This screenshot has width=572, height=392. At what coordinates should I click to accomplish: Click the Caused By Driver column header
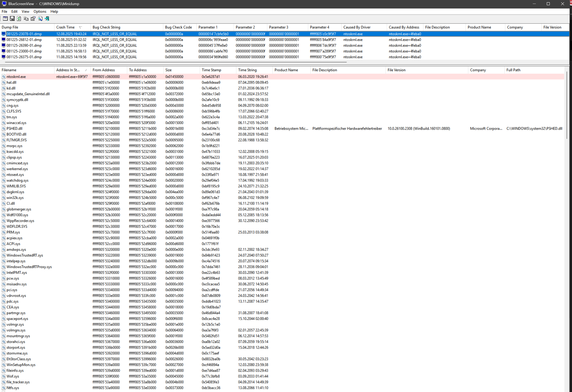coord(357,27)
